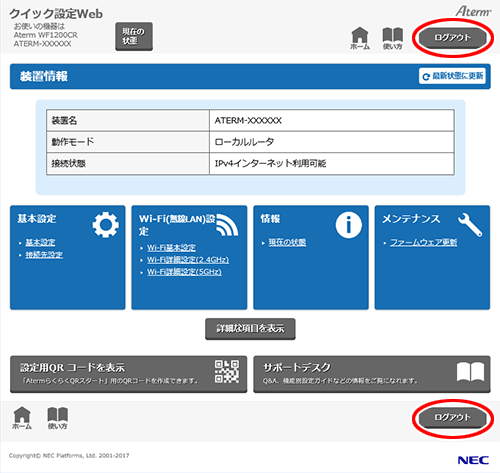Click the NEC Platforms copyright text
The image size is (500, 473).
point(69,455)
